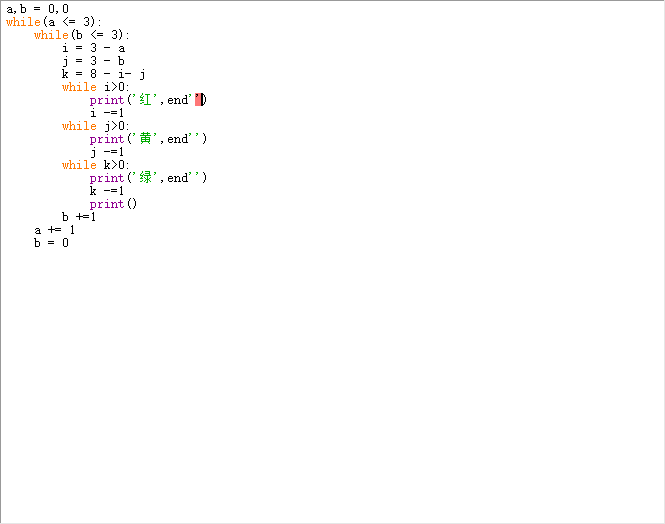
Task: Click the line 'a += 1'
Action: click(x=55, y=230)
